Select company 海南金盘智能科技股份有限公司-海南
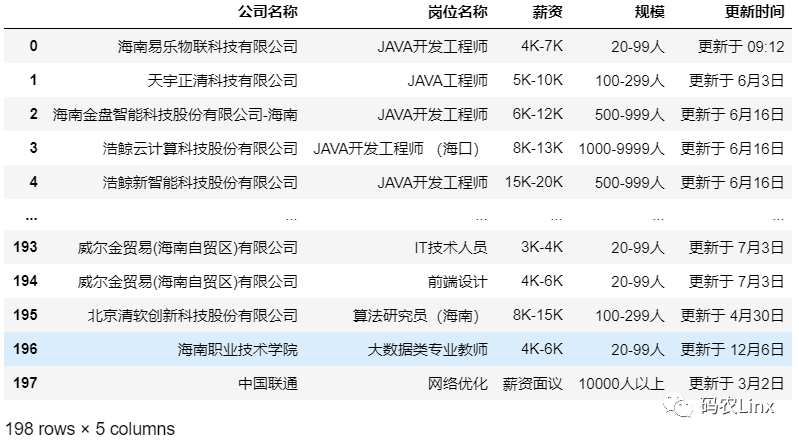 (175, 114)
